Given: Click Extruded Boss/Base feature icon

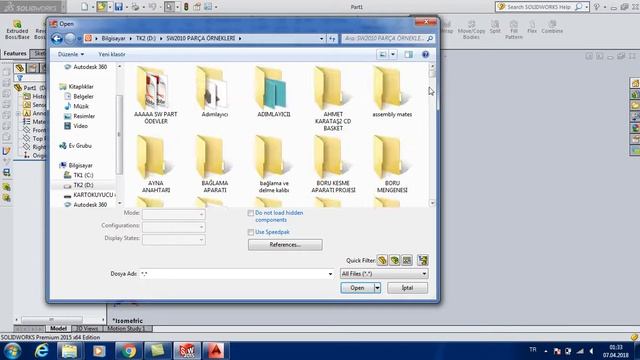Looking at the screenshot, I should tap(17, 30).
